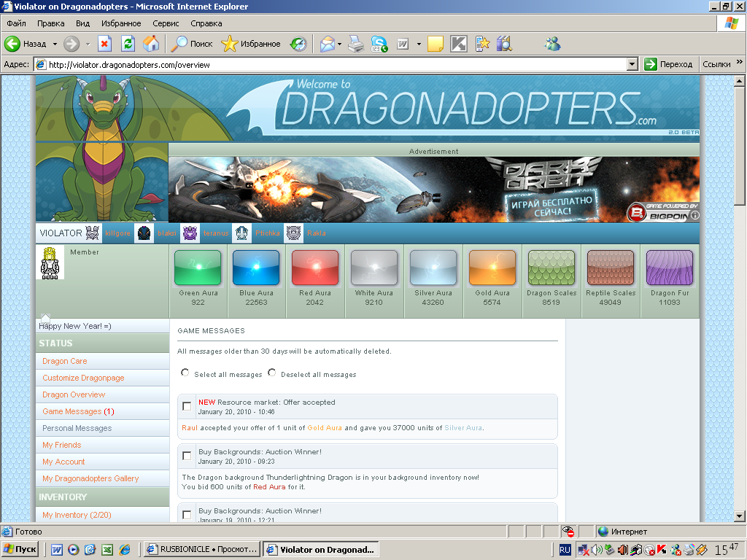Click the Skype toolbar icon
Image resolution: width=747 pixels, height=560 pixels.
coord(379,44)
